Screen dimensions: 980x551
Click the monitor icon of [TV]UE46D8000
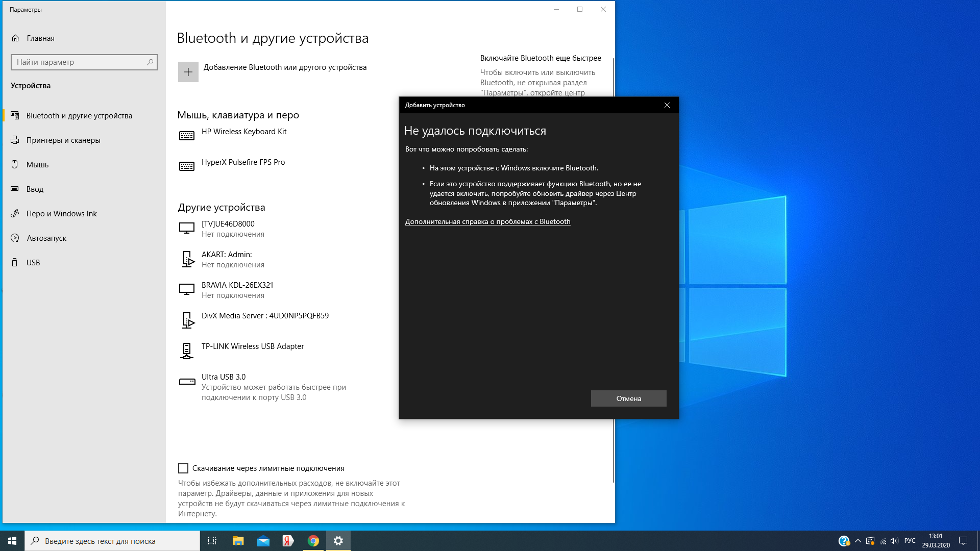coord(187,228)
